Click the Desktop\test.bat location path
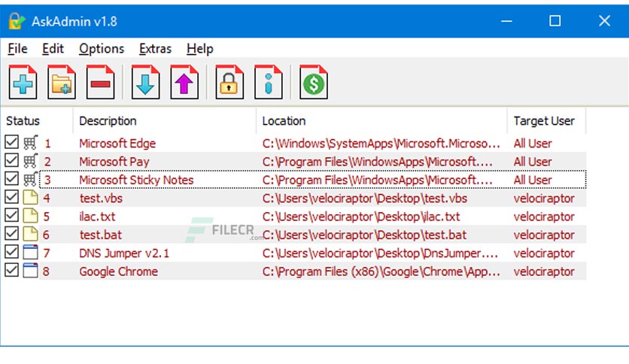 [364, 235]
